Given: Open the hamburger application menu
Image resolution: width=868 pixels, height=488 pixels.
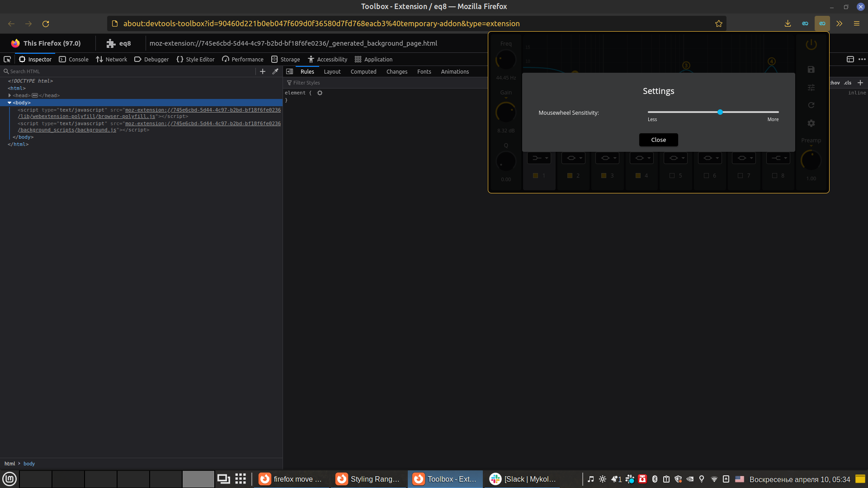Looking at the screenshot, I should click(856, 23).
